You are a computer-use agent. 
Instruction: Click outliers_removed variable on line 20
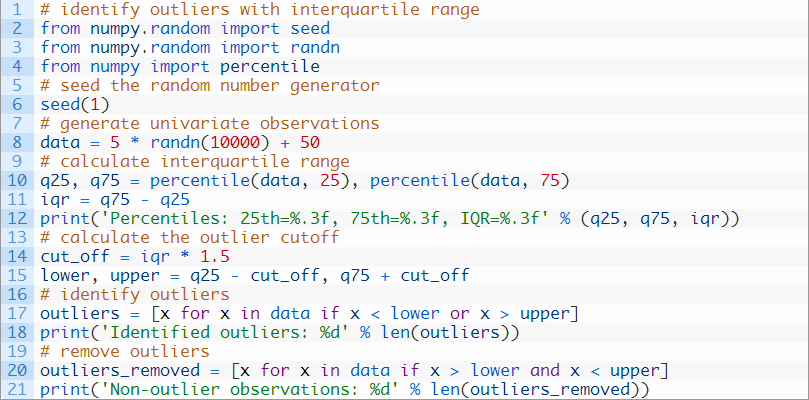pos(120,371)
